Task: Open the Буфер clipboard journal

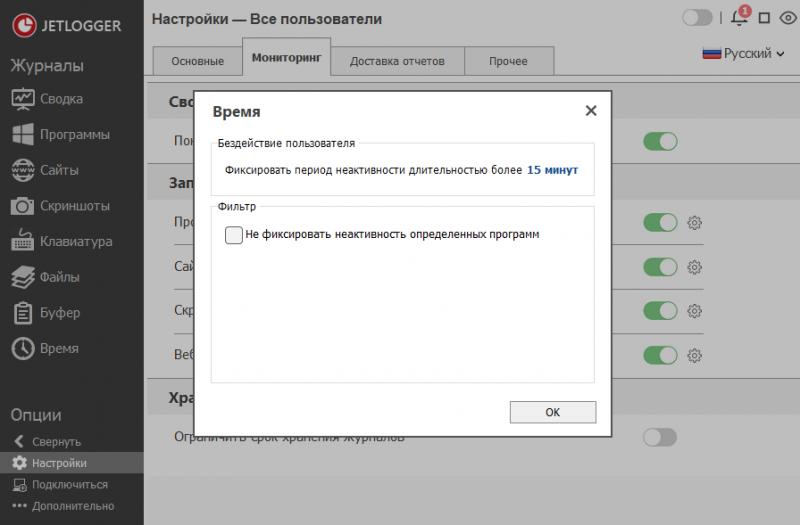Action: pos(46,313)
